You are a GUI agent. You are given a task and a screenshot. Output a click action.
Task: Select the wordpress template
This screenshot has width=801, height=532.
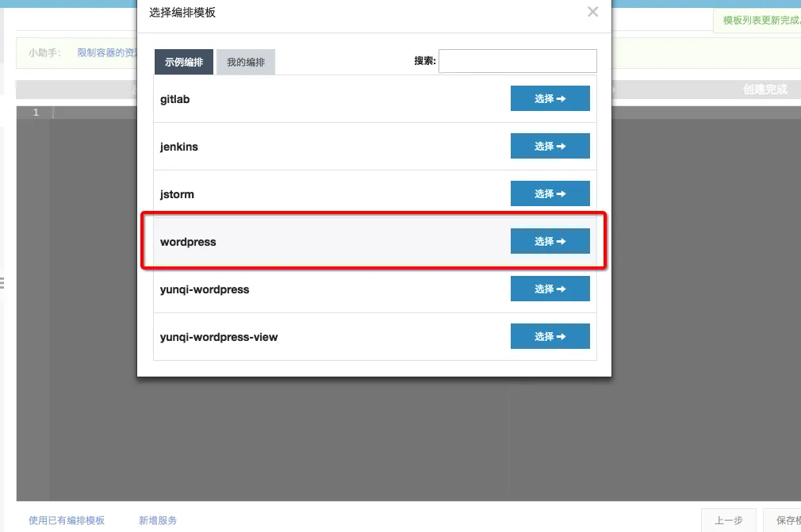point(550,241)
